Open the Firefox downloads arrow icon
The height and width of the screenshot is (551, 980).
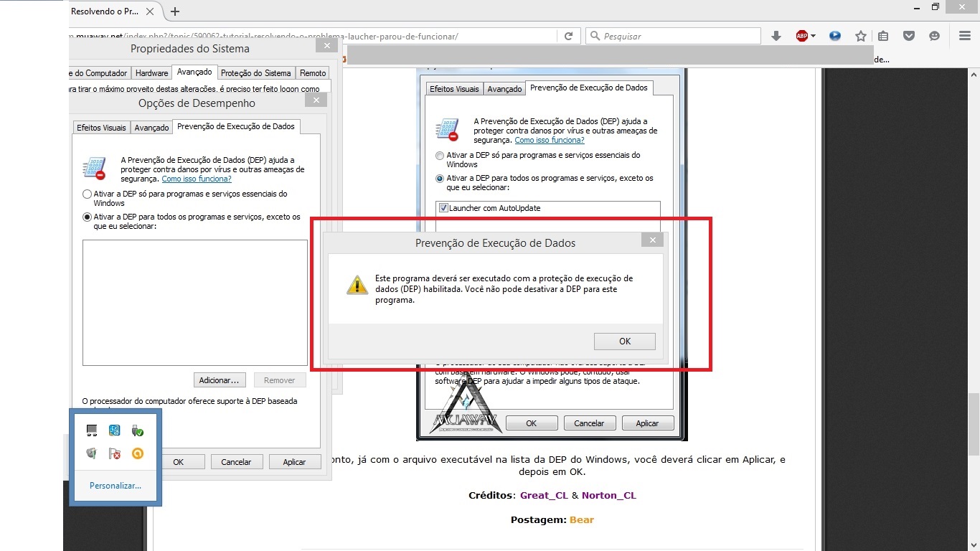pyautogui.click(x=776, y=36)
